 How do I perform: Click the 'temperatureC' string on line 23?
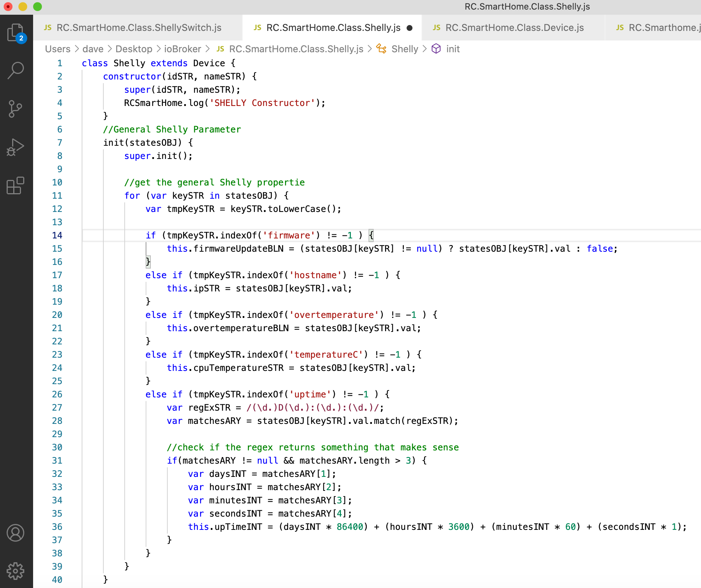coord(326,355)
